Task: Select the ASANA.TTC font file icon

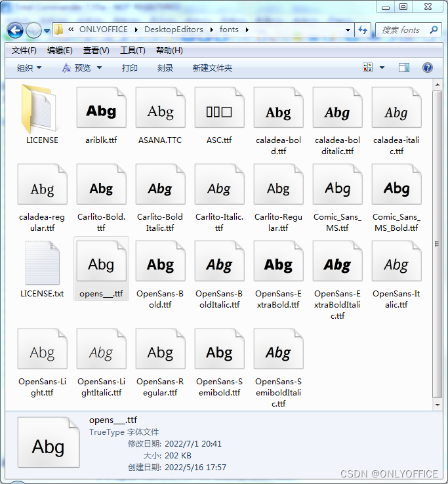Action: [x=160, y=108]
